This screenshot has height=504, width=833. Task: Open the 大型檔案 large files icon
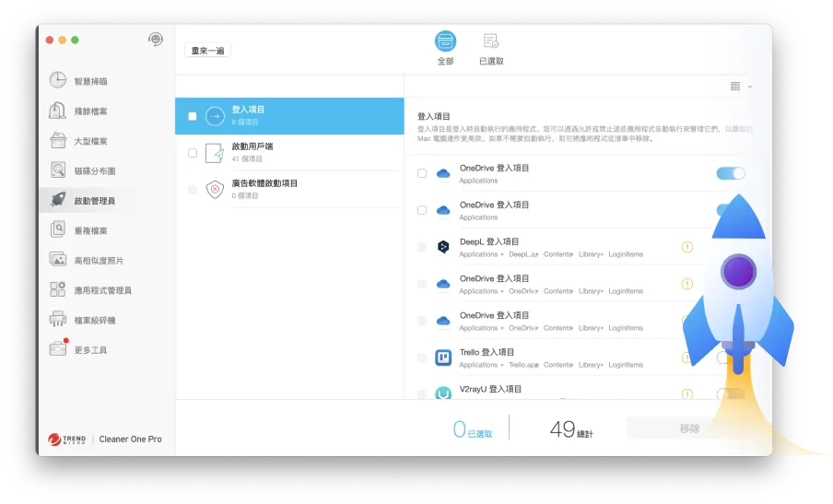coord(58,141)
